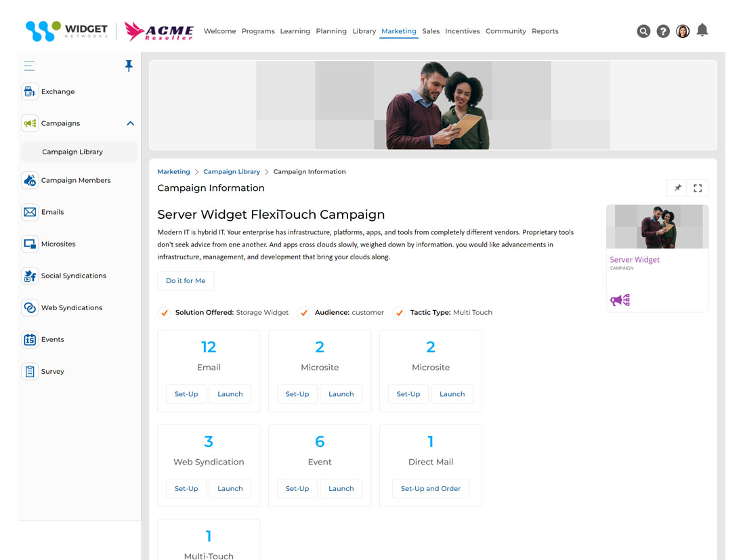Collapse the Campaigns section chevron
Image resolution: width=743 pixels, height=560 pixels.
point(129,123)
